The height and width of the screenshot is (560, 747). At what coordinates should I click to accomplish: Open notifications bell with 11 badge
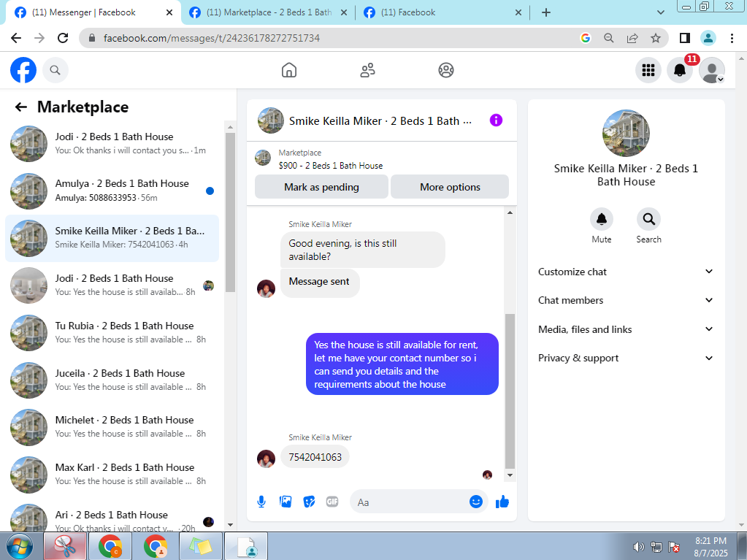[680, 70]
